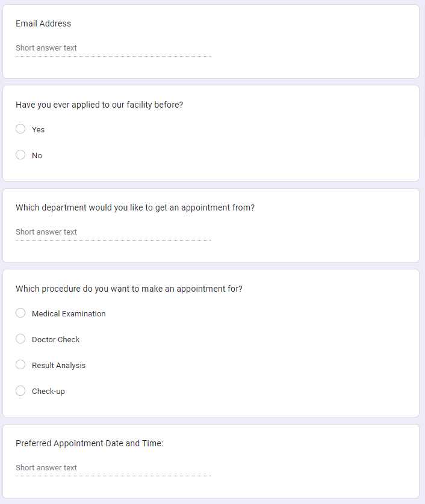Screen dimensions: 425x504
Task: Click the 'Result Analysis' label text
Action: tap(59, 366)
